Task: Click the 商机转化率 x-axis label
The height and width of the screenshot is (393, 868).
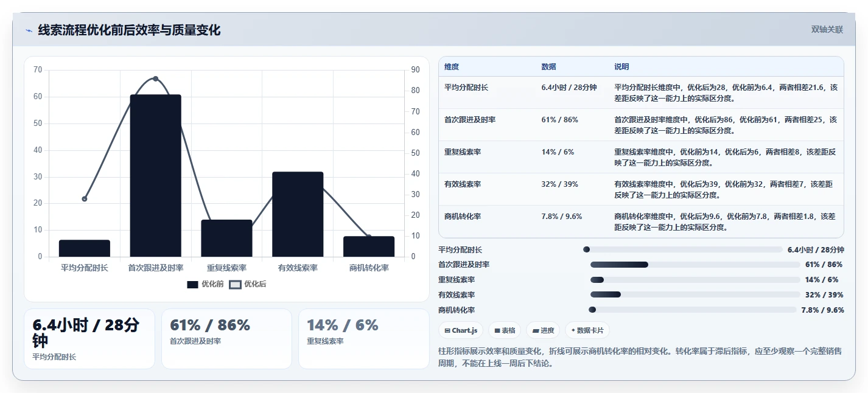Action: tap(369, 268)
